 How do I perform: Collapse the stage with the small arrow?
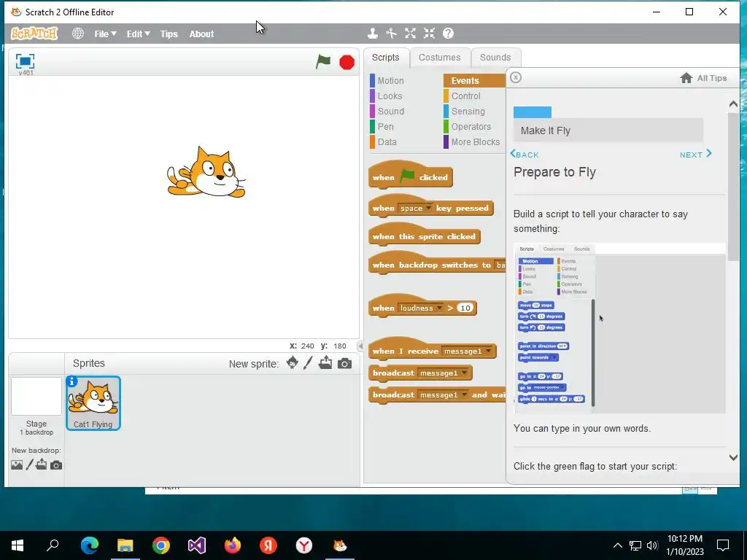(360, 346)
